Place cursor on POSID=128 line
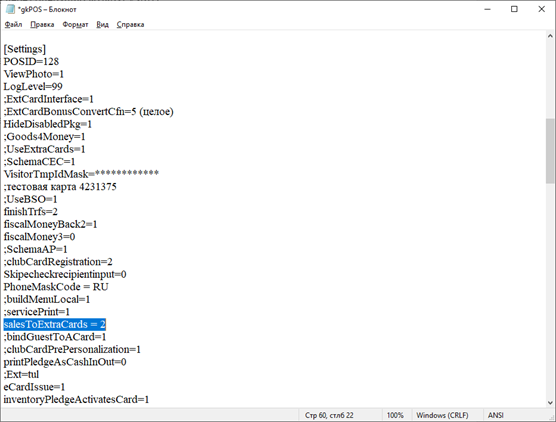The width and height of the screenshot is (556, 422). pyautogui.click(x=31, y=62)
